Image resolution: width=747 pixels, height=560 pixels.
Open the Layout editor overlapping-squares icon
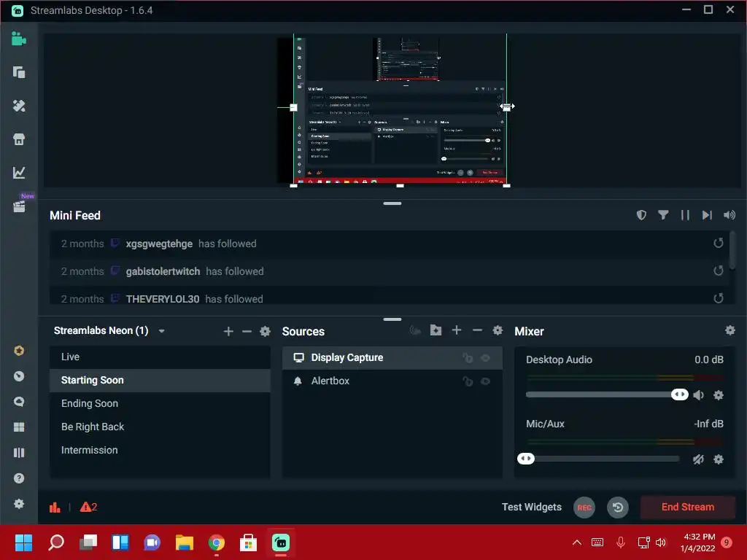pyautogui.click(x=18, y=72)
